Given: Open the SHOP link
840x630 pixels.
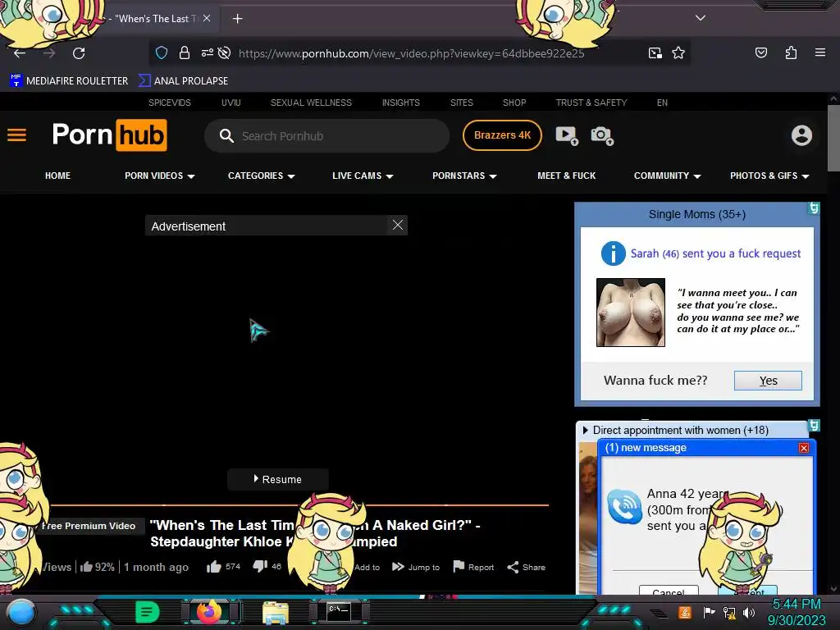Looking at the screenshot, I should 514,103.
